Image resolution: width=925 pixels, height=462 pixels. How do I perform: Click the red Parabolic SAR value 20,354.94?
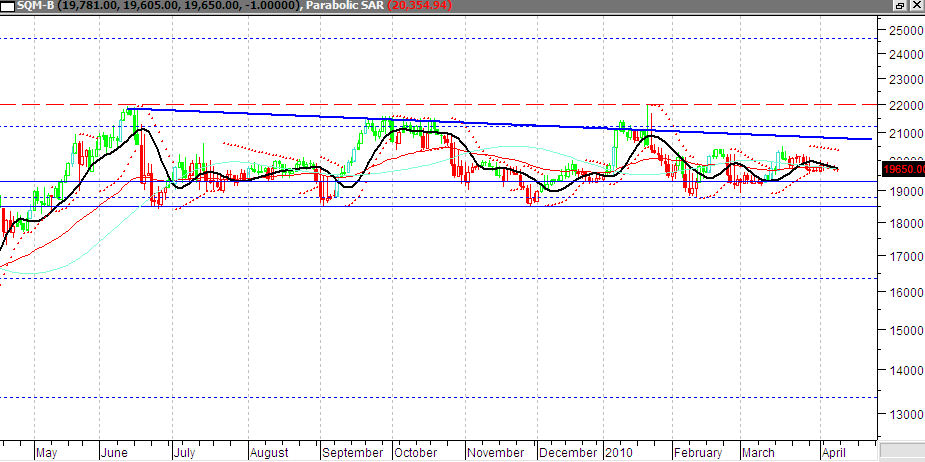coord(419,6)
